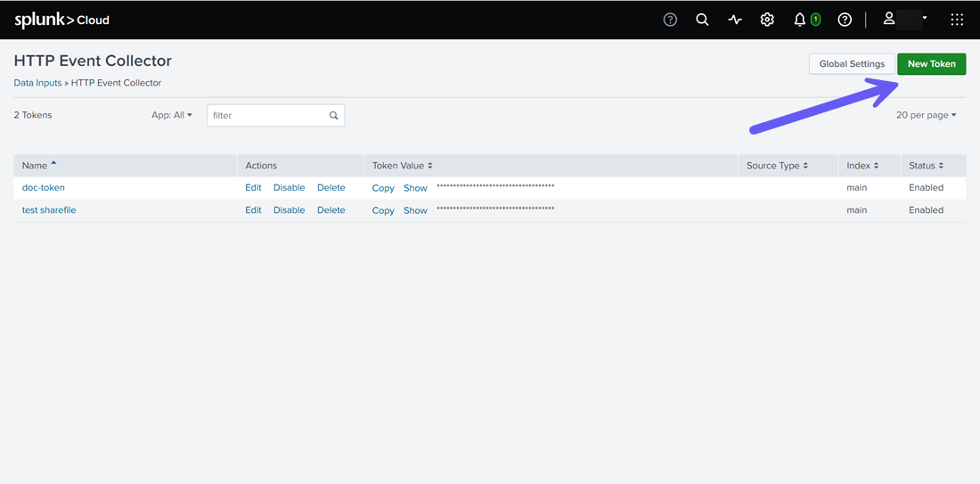Disable the doc-token token

(289, 187)
